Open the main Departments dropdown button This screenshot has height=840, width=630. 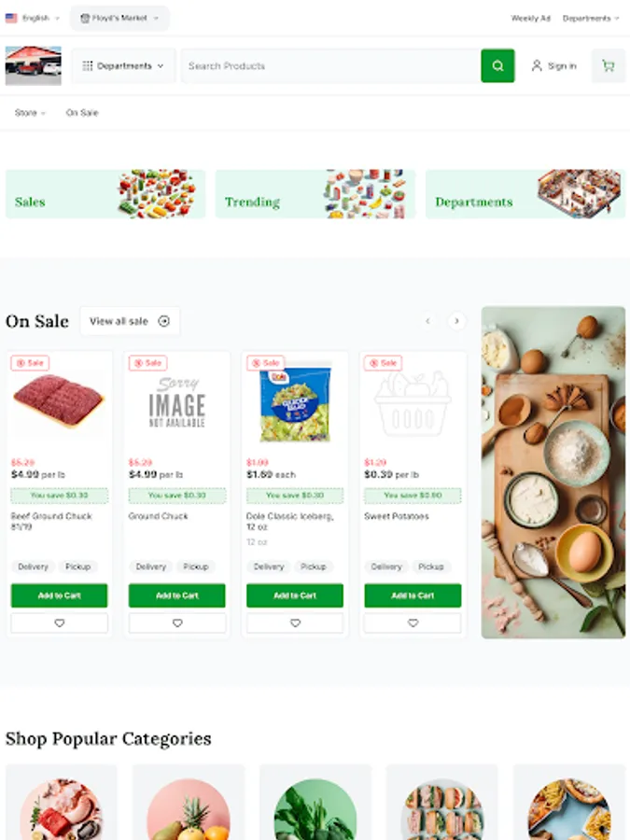[123, 66]
